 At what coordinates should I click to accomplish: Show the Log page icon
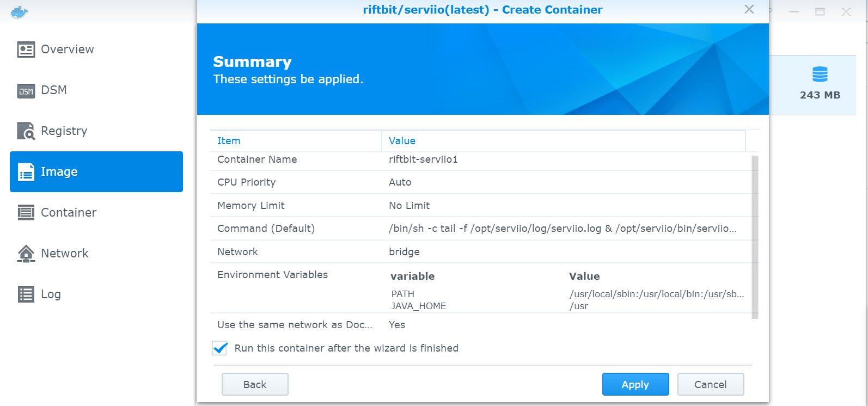point(26,294)
